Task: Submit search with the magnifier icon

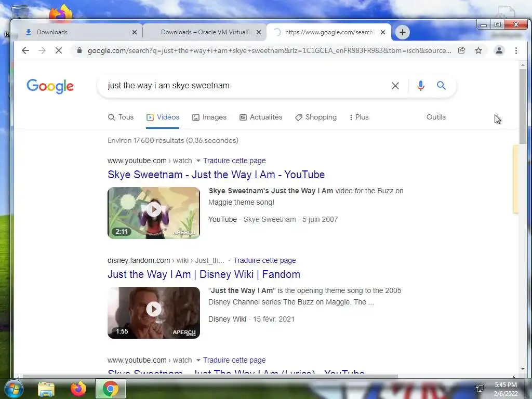Action: pos(441,86)
